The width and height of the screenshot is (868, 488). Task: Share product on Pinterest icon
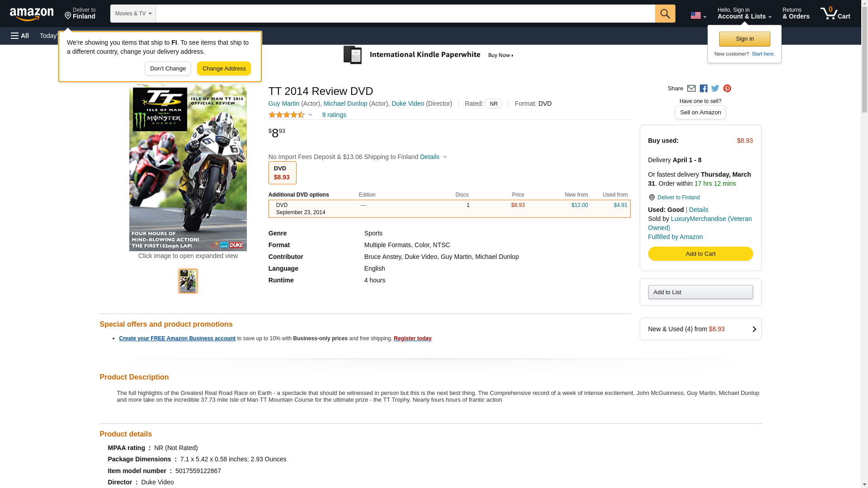[727, 89]
